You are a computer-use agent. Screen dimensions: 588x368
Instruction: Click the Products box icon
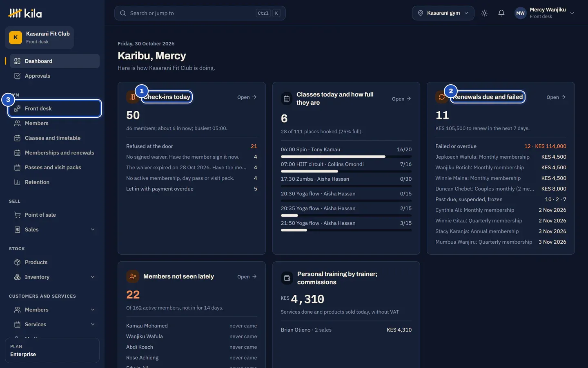coord(17,262)
